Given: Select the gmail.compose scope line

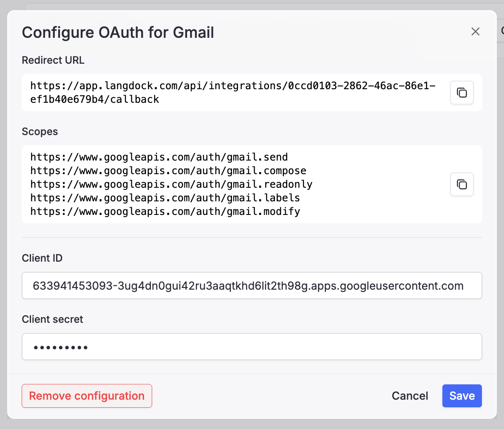Looking at the screenshot, I should point(168,171).
